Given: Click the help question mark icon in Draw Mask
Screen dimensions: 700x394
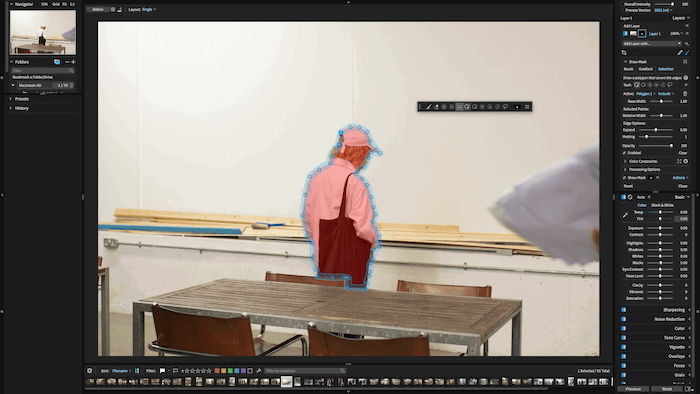Looking at the screenshot, I should [686, 78].
